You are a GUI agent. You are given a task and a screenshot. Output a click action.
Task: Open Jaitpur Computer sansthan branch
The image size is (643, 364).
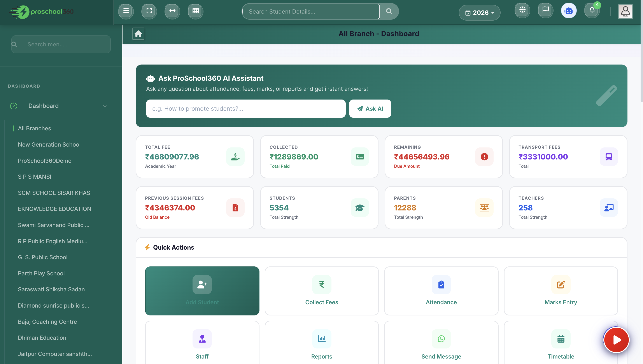tap(55, 354)
